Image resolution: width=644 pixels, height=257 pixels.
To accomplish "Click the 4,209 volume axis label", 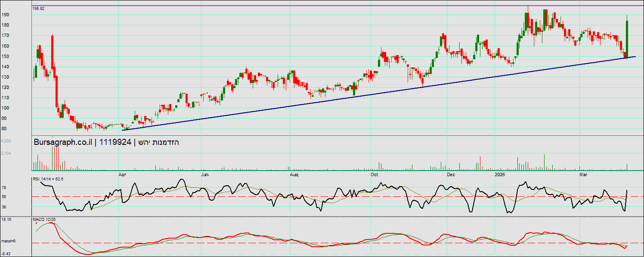I will tap(6, 141).
